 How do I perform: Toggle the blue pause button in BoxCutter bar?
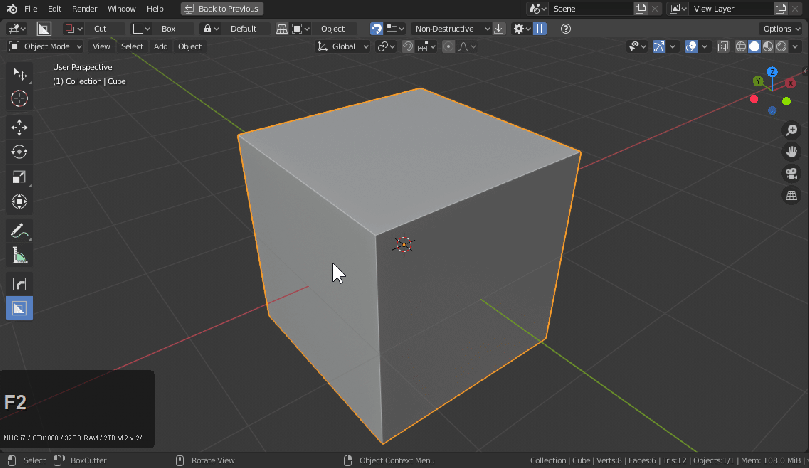pyautogui.click(x=541, y=29)
